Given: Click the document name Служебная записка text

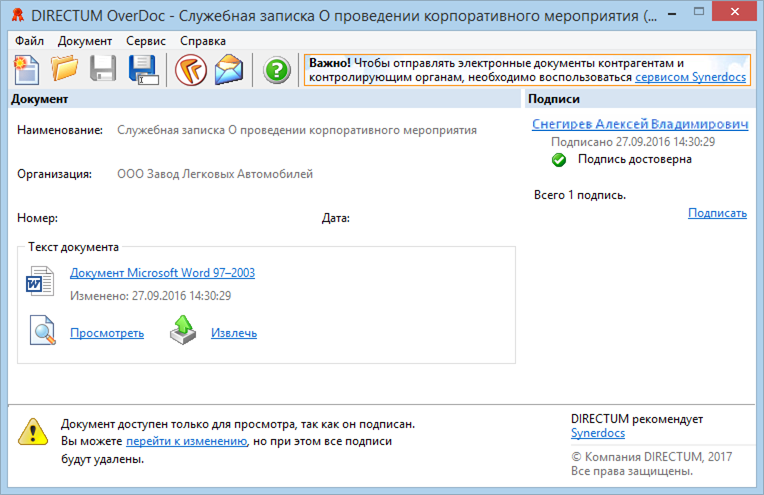Looking at the screenshot, I should click(x=297, y=131).
